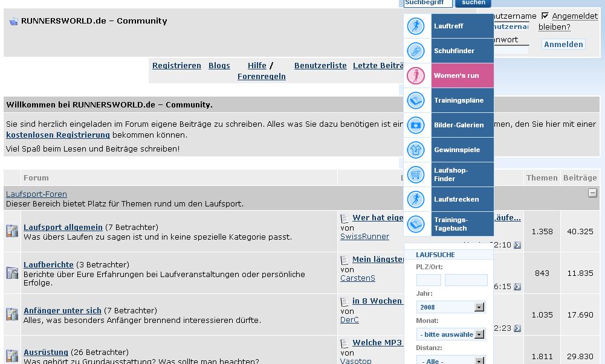Click the first PLZ/Ort input field
This screenshot has height=364, width=605.
tap(429, 280)
